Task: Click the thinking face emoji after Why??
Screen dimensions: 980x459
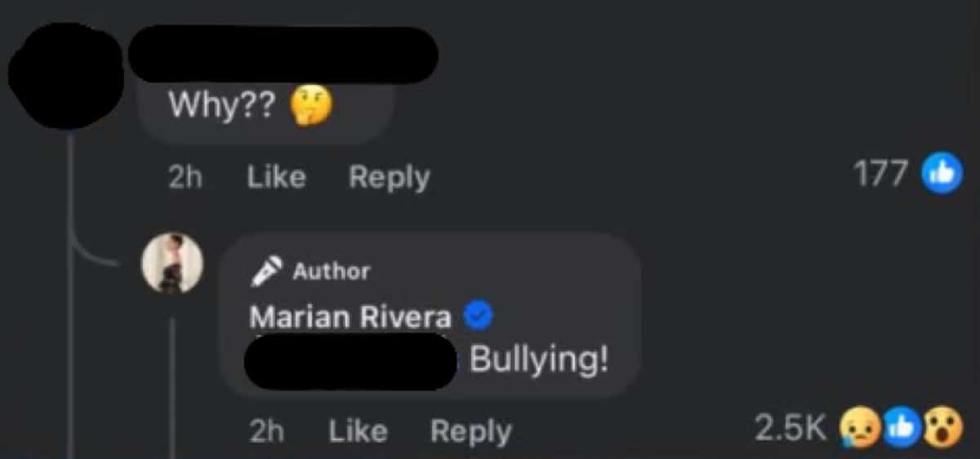Action: tap(311, 106)
